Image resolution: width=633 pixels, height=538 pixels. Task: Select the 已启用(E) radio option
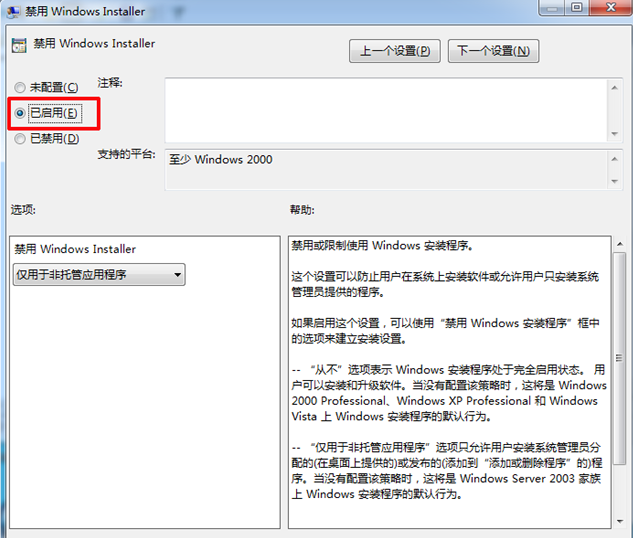pyautogui.click(x=20, y=114)
